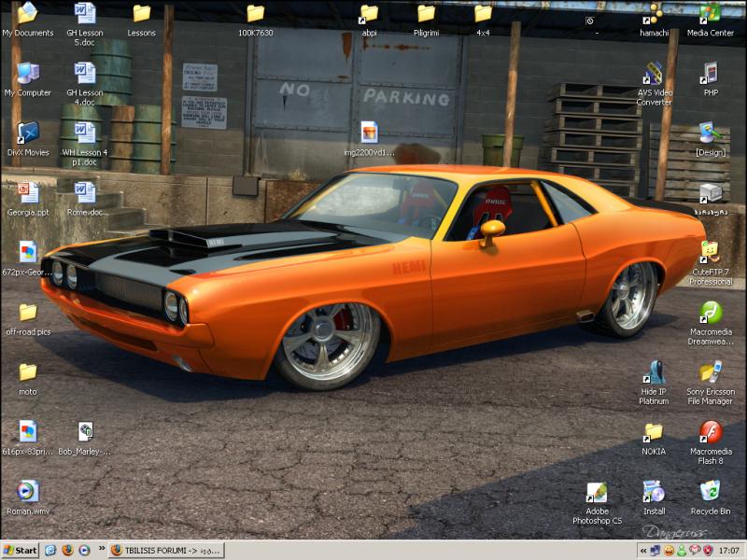Open the Piligrimi folder

(426, 20)
